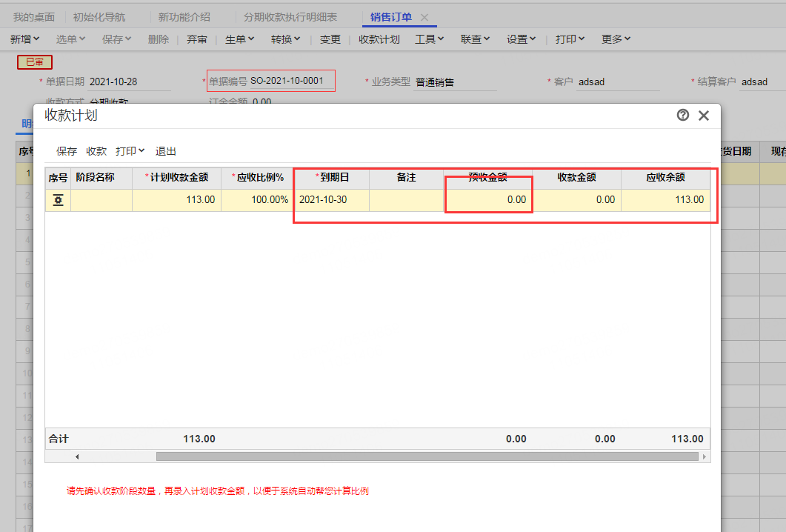The image size is (786, 532).
Task: Click the 收款金额 column header
Action: [x=577, y=178]
